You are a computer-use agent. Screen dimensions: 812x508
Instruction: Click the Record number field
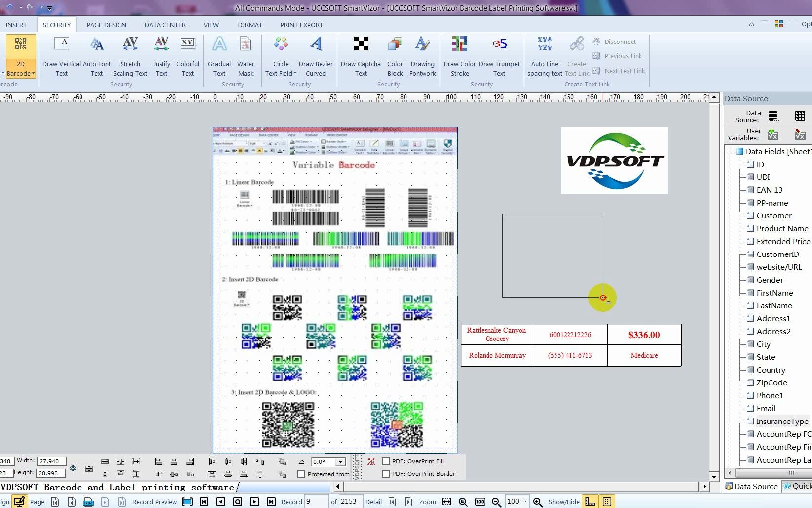tap(316, 501)
